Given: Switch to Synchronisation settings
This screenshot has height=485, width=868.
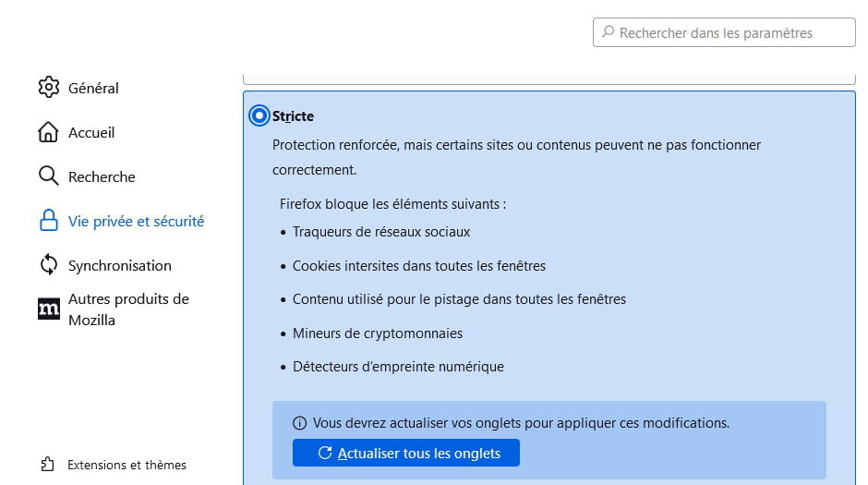Looking at the screenshot, I should (x=120, y=265).
